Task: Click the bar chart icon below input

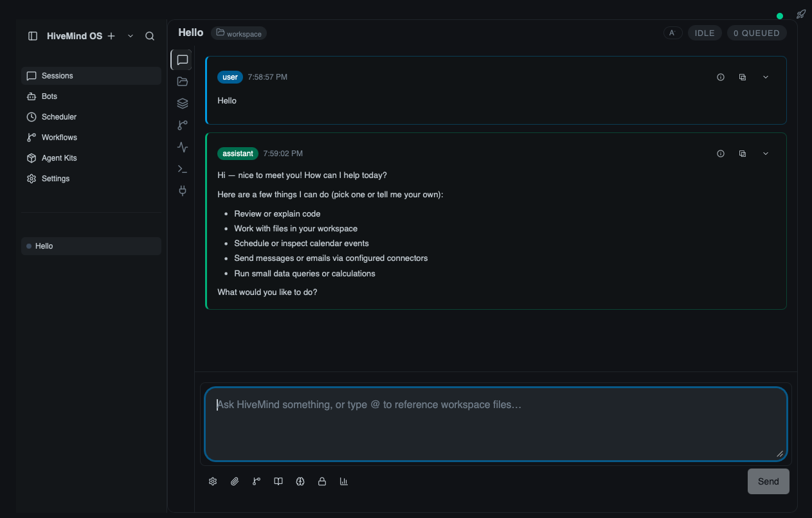Action: [344, 481]
